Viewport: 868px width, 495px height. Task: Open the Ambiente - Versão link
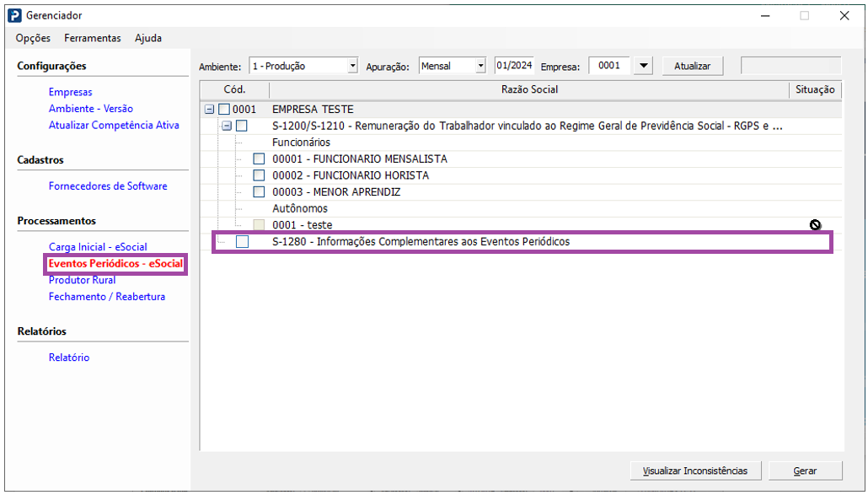[91, 109]
